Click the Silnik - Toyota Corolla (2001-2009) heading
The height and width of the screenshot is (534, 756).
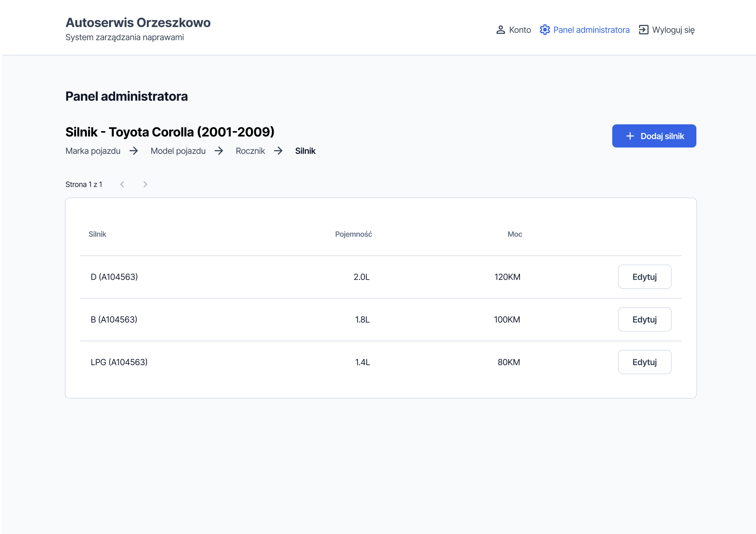(170, 132)
